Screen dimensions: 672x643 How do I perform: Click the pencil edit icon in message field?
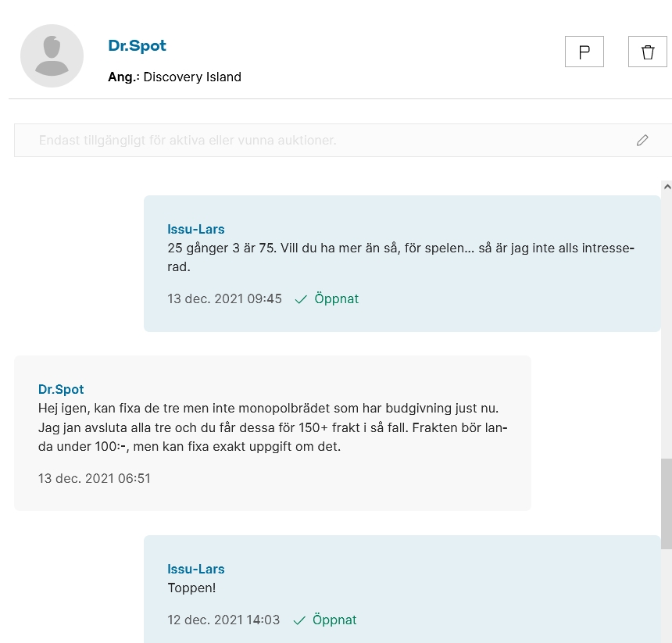click(642, 141)
